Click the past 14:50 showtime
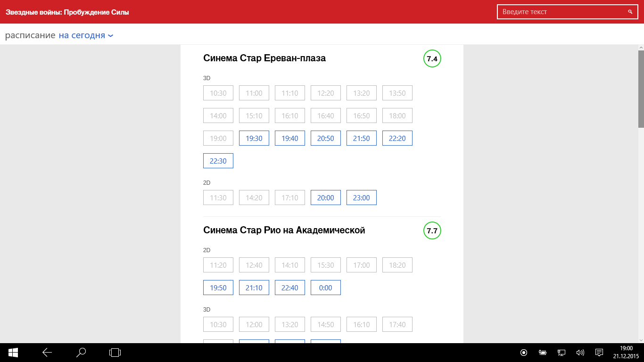Image resolution: width=644 pixels, height=362 pixels. (326, 324)
